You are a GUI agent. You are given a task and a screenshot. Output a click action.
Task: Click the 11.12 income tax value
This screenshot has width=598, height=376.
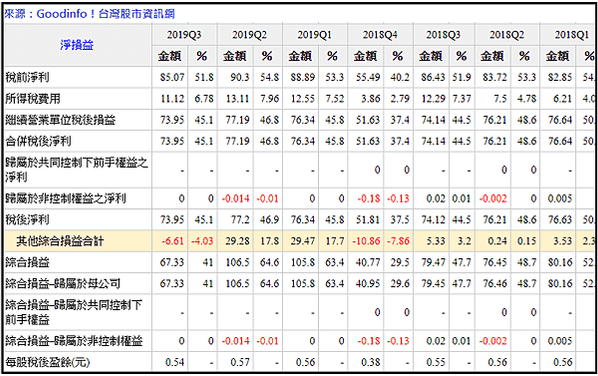pyautogui.click(x=172, y=99)
